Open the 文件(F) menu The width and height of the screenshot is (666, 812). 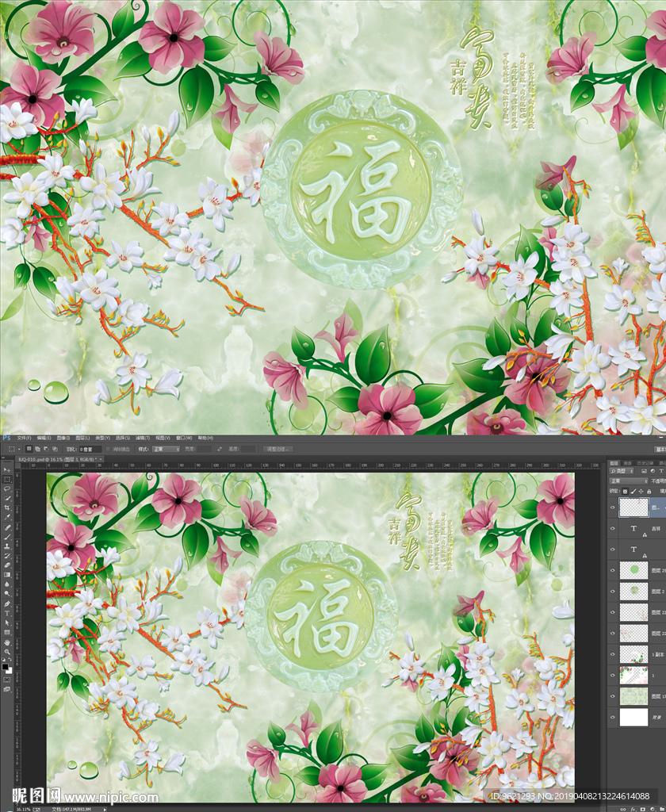pos(24,438)
